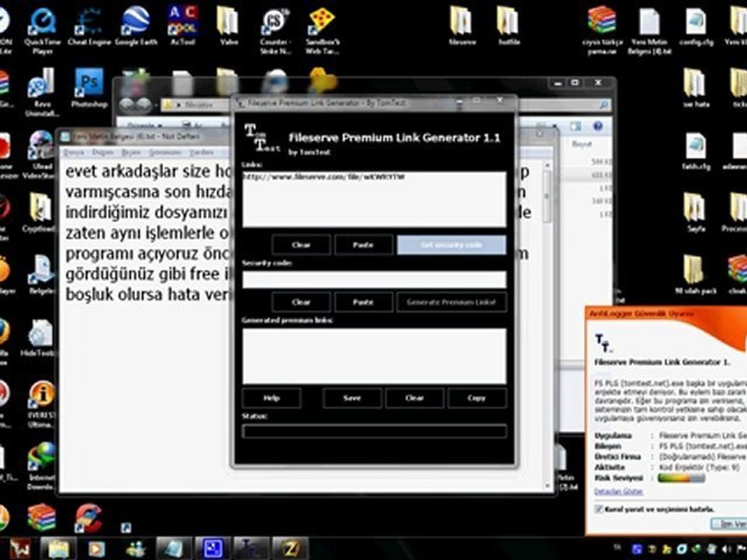
Task: Click İzin Ver button in security alert
Action: (729, 523)
